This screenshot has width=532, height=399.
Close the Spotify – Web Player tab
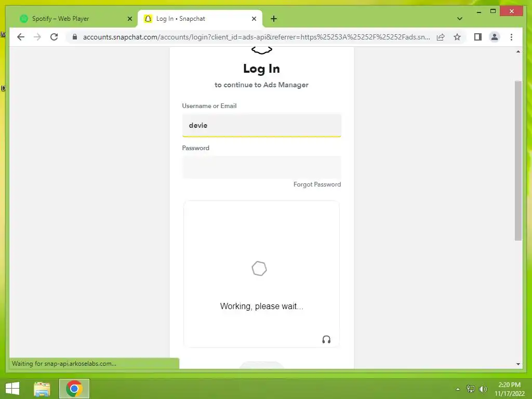129,19
